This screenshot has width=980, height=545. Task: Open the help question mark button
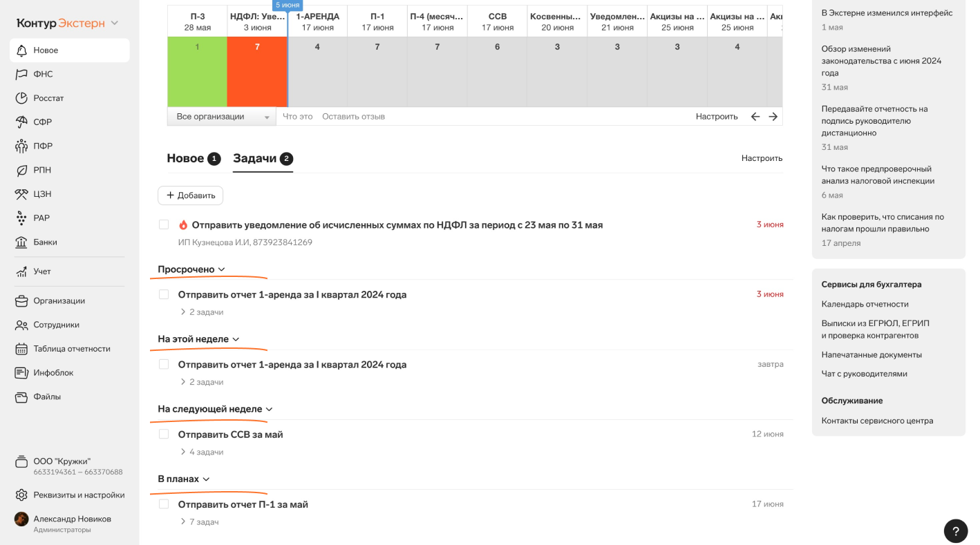coord(956,531)
